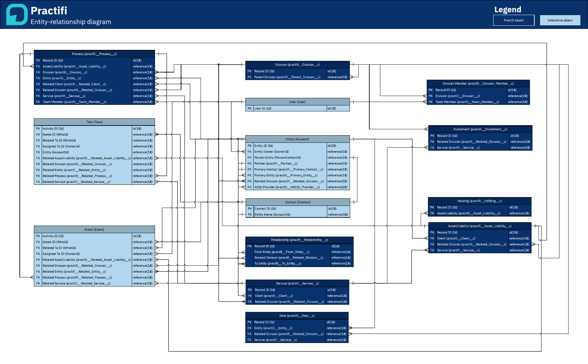Click Related Client row in Process table

[94, 84]
